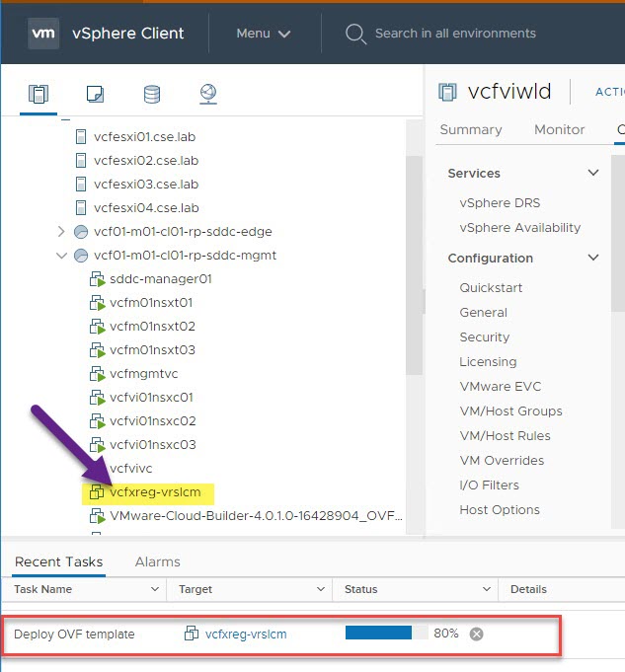Click cluster icon next to vcfviwld title
The width and height of the screenshot is (625, 672).
(x=447, y=92)
